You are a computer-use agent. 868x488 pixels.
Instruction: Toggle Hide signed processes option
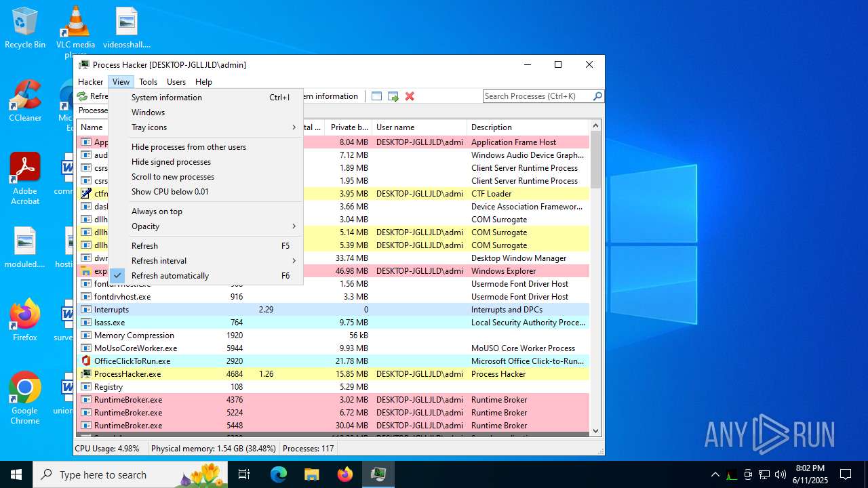click(x=205, y=161)
